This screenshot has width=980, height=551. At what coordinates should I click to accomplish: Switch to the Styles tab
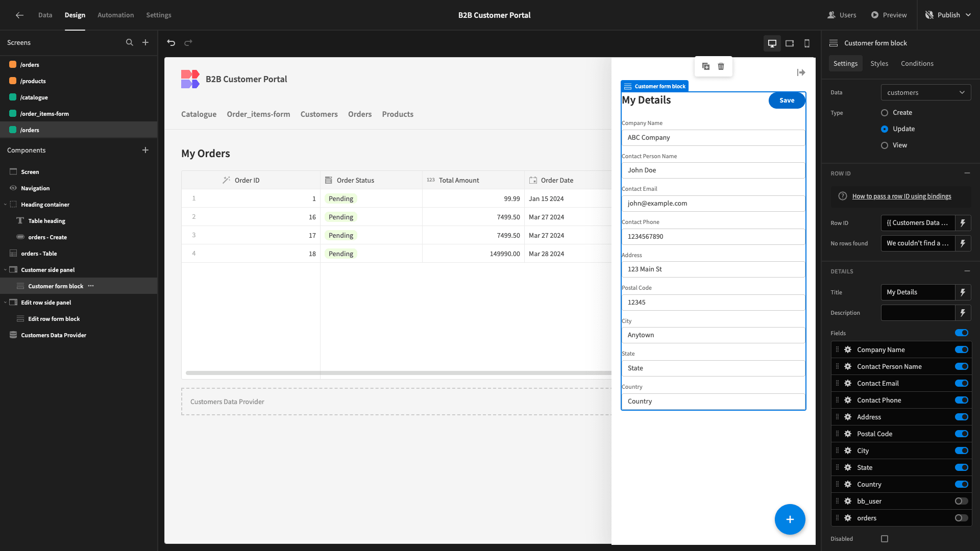click(879, 63)
